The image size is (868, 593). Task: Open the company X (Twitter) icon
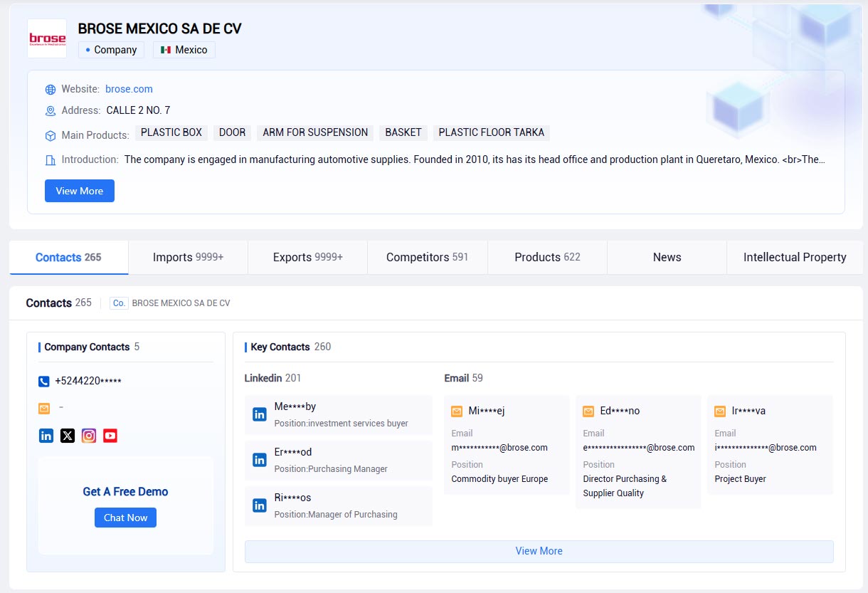(x=68, y=436)
